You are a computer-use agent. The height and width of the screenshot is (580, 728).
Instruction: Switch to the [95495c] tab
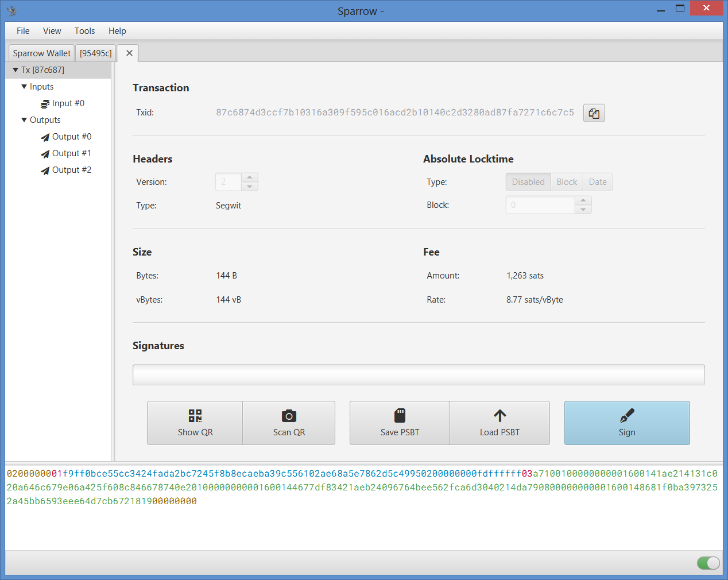pyautogui.click(x=96, y=53)
